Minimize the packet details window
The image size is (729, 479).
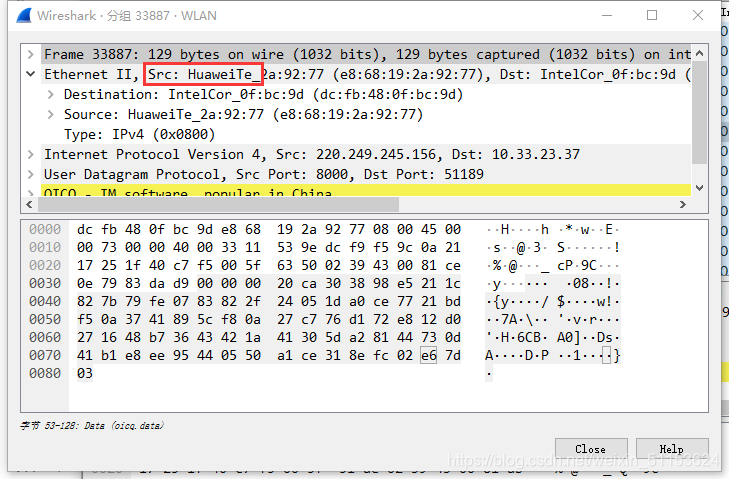click(607, 15)
